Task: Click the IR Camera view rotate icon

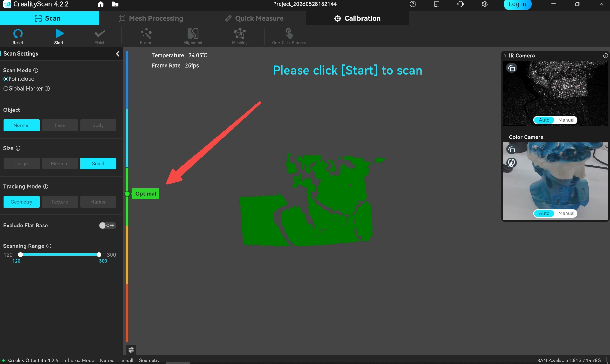Action: pyautogui.click(x=512, y=68)
